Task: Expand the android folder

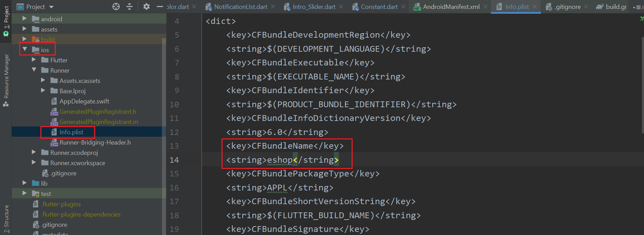Action: [25, 18]
